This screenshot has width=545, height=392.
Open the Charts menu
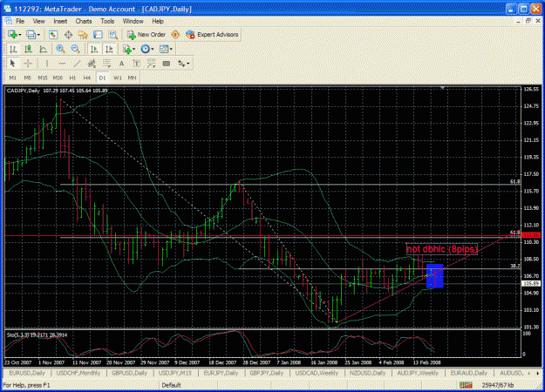point(84,21)
